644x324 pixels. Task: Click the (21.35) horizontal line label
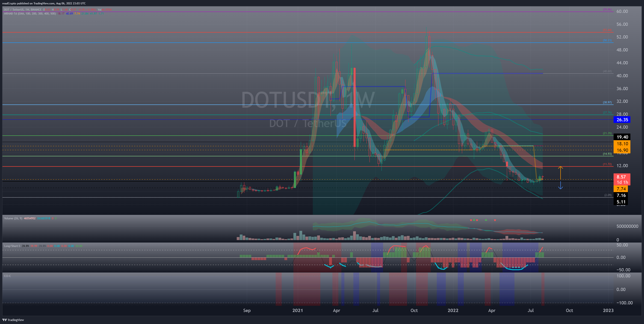click(x=607, y=133)
